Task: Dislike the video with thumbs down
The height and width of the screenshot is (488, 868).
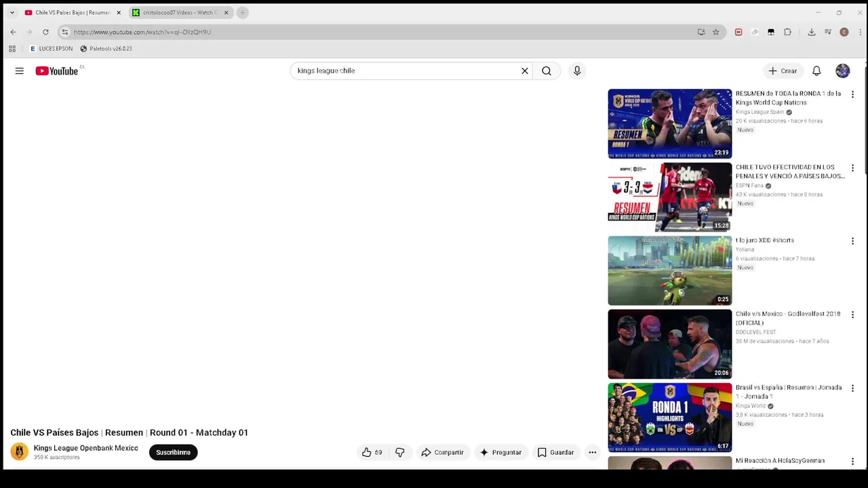Action: click(x=400, y=452)
